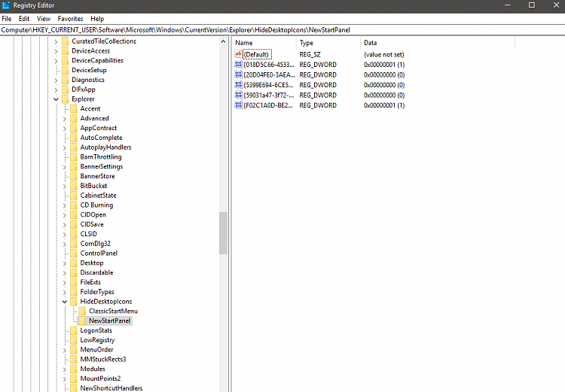Click the {59031a47-3f72 DWORD icon

point(238,95)
